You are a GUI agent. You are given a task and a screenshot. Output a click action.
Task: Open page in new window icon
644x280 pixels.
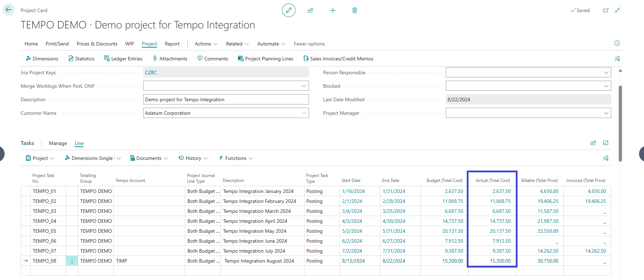606,10
